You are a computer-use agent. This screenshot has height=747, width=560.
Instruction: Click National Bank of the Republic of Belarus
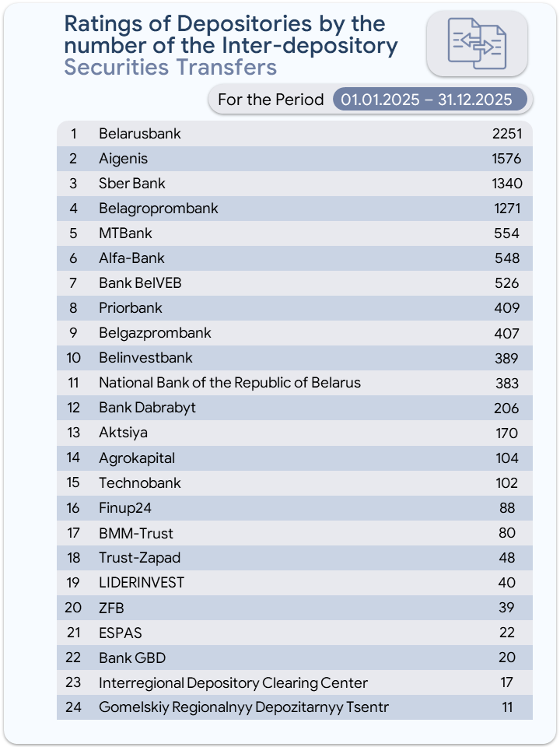[x=229, y=383]
